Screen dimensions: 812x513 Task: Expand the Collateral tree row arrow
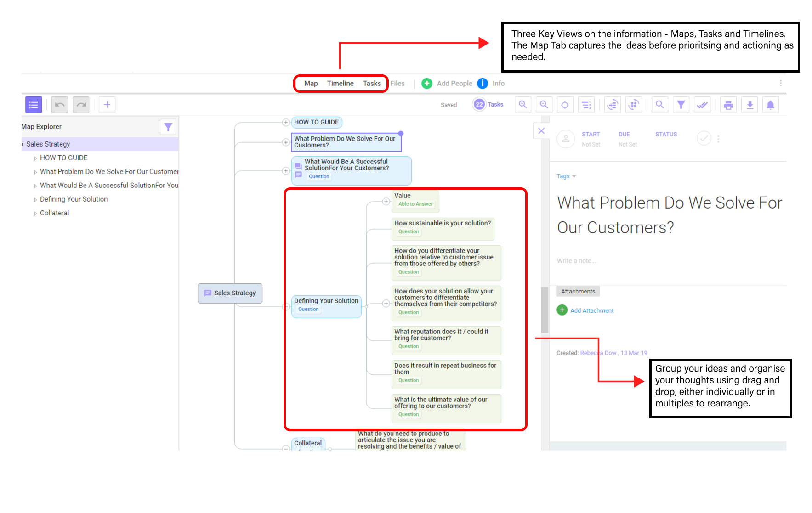tap(35, 214)
